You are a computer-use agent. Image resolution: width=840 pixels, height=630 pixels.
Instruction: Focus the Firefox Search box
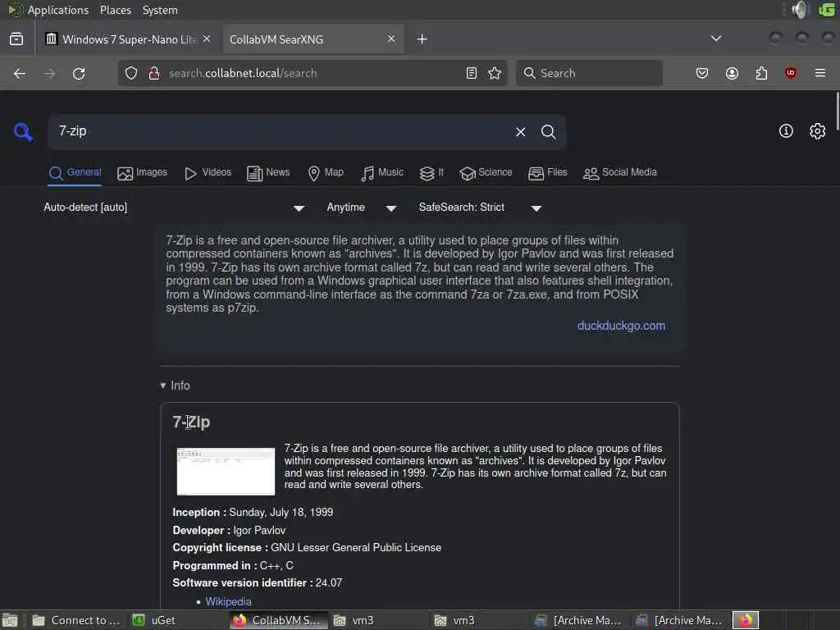click(589, 73)
